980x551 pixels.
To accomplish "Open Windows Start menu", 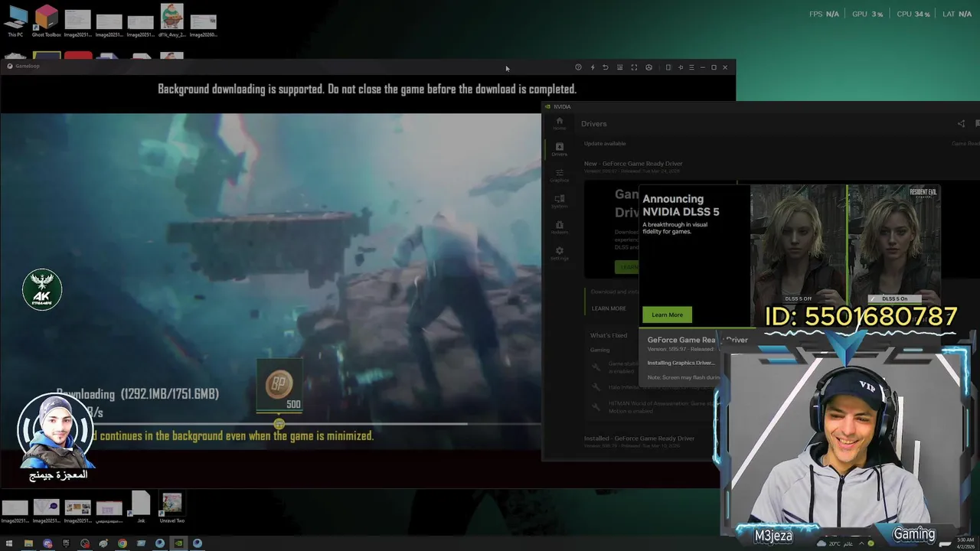I will pyautogui.click(x=9, y=543).
